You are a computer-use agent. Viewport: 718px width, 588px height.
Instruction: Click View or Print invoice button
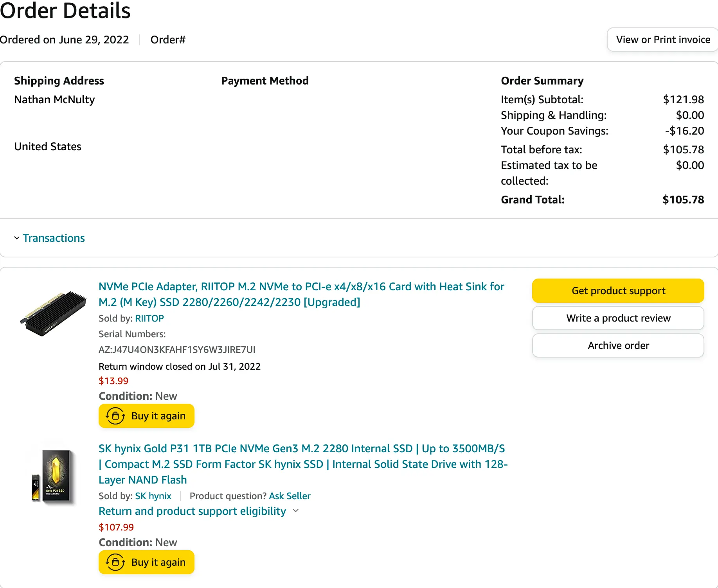click(x=663, y=40)
